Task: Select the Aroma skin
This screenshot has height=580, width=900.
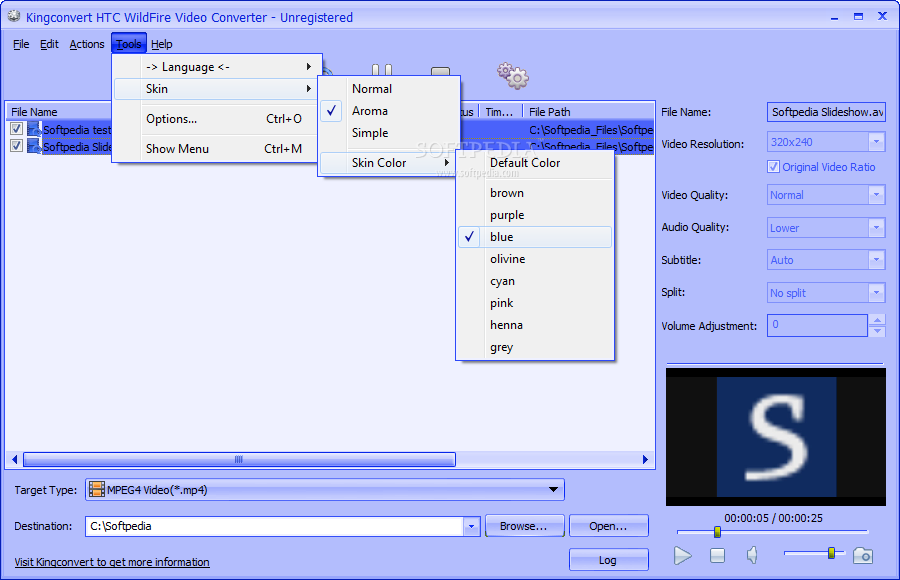Action: [x=389, y=111]
